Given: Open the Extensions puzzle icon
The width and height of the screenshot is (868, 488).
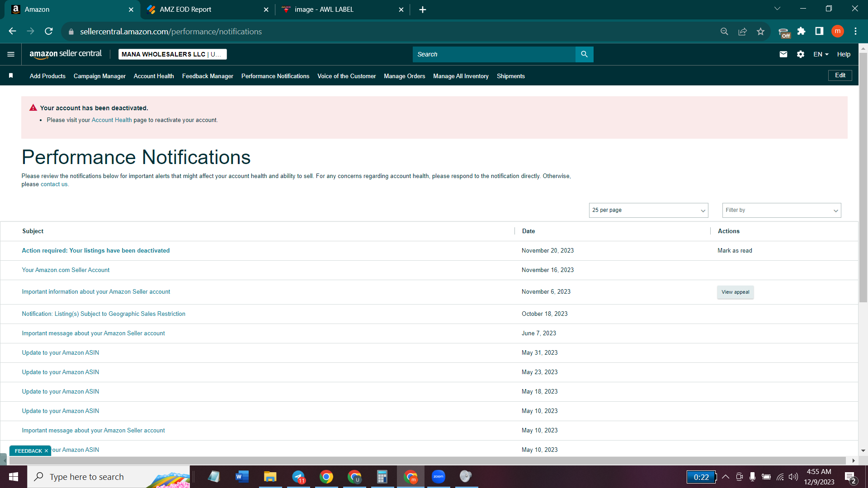Looking at the screenshot, I should point(801,31).
